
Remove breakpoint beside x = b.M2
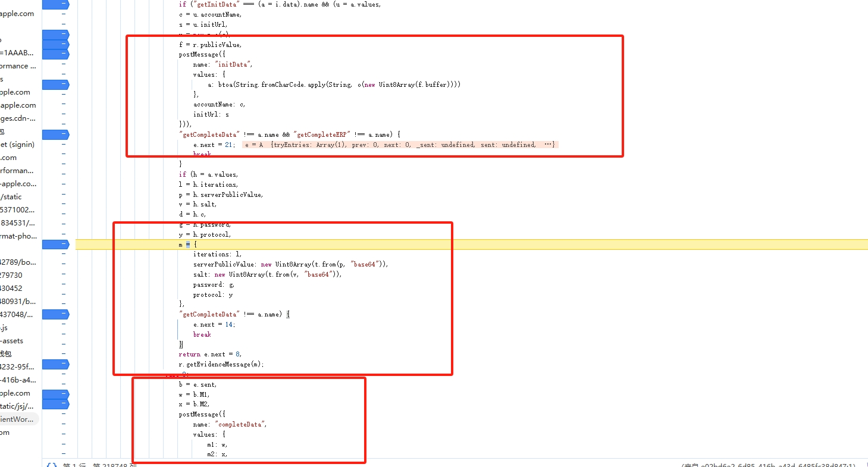click(55, 405)
